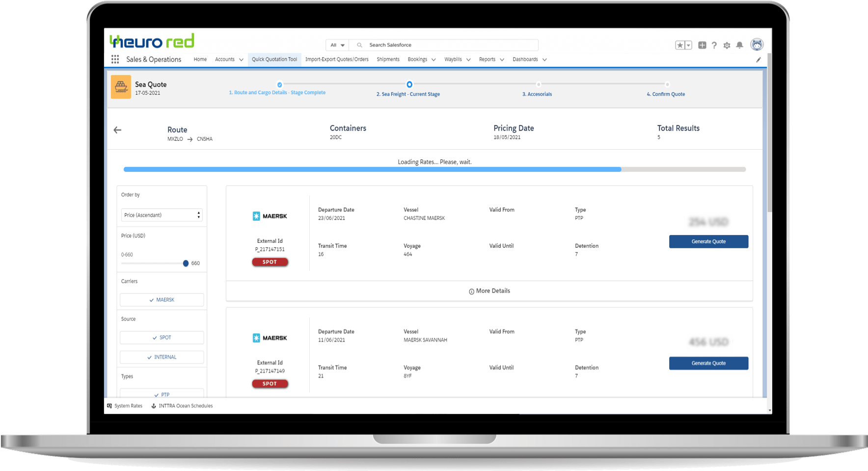Open the Notifications bell icon

739,45
